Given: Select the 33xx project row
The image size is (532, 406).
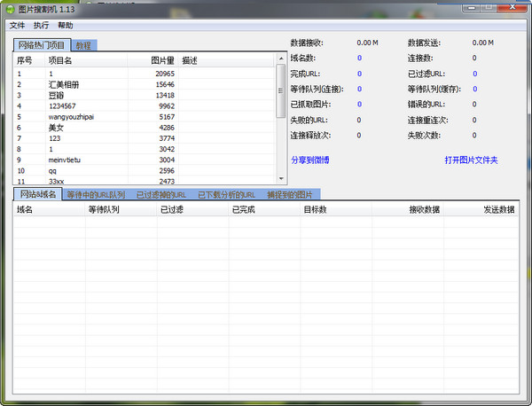Looking at the screenshot, I should [x=145, y=181].
